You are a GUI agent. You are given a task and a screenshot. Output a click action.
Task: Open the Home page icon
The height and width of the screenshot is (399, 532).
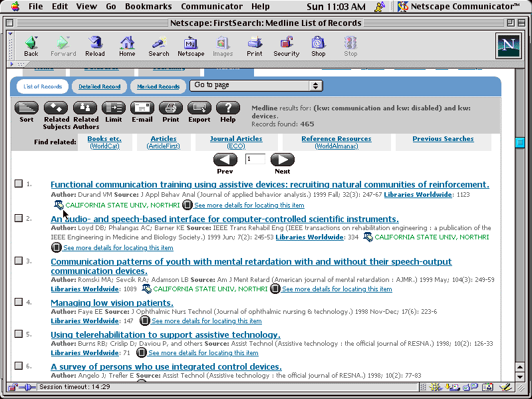pyautogui.click(x=127, y=46)
